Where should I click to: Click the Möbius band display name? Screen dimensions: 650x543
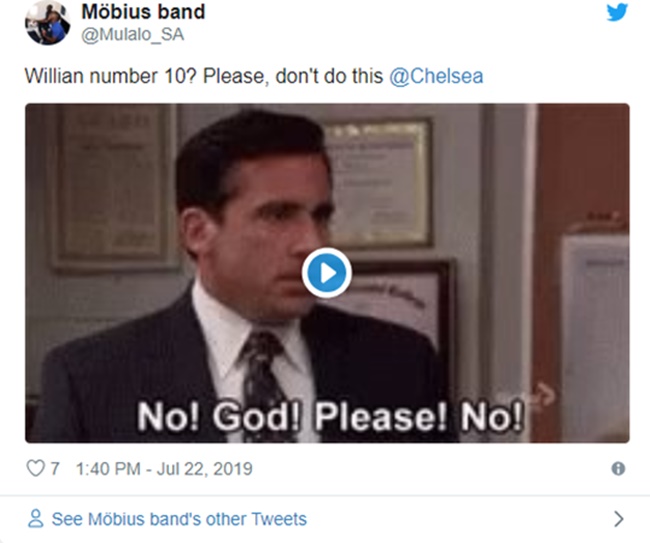pos(143,12)
